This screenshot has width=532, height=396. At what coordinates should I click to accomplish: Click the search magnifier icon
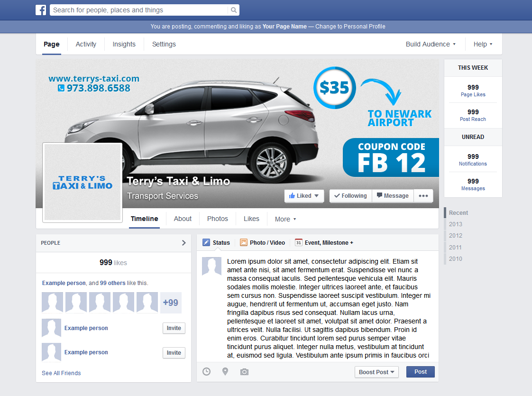pos(233,10)
